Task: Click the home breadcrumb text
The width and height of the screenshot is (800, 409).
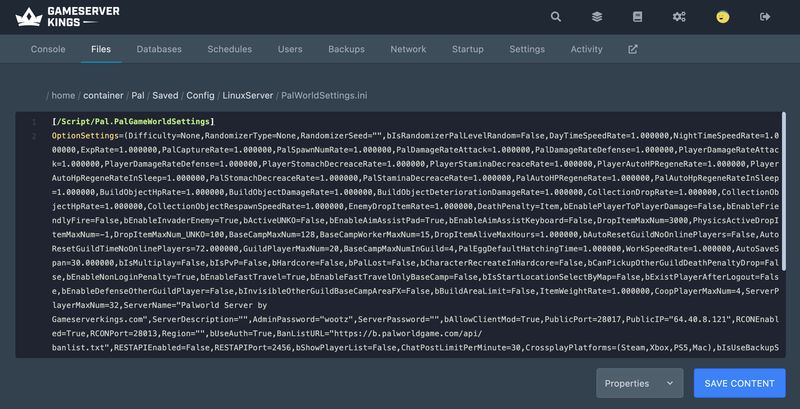Action: pyautogui.click(x=63, y=95)
